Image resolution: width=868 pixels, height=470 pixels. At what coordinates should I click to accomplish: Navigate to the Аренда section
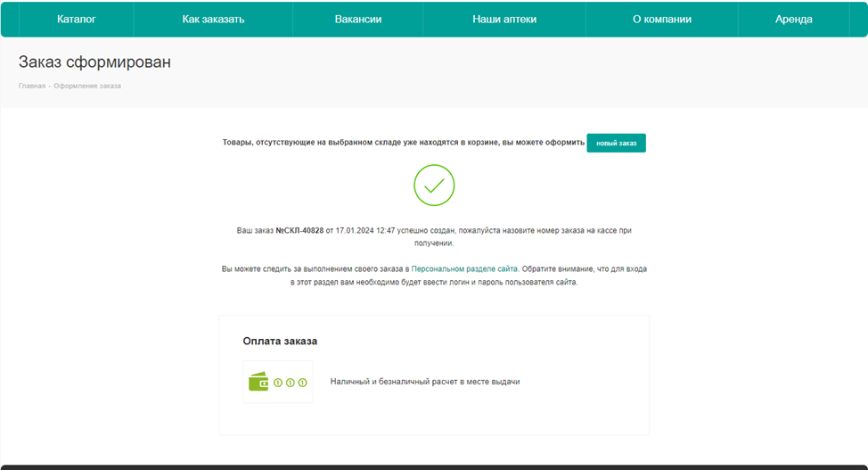793,19
